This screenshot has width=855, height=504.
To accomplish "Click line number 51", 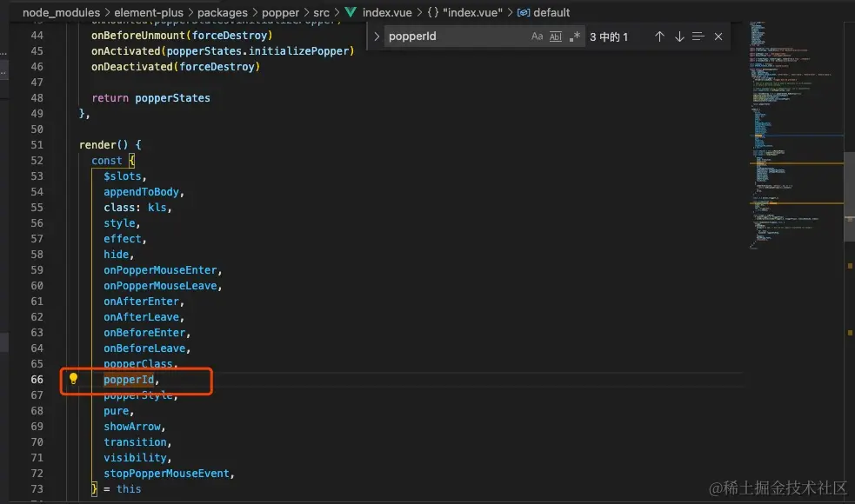I will (x=37, y=145).
